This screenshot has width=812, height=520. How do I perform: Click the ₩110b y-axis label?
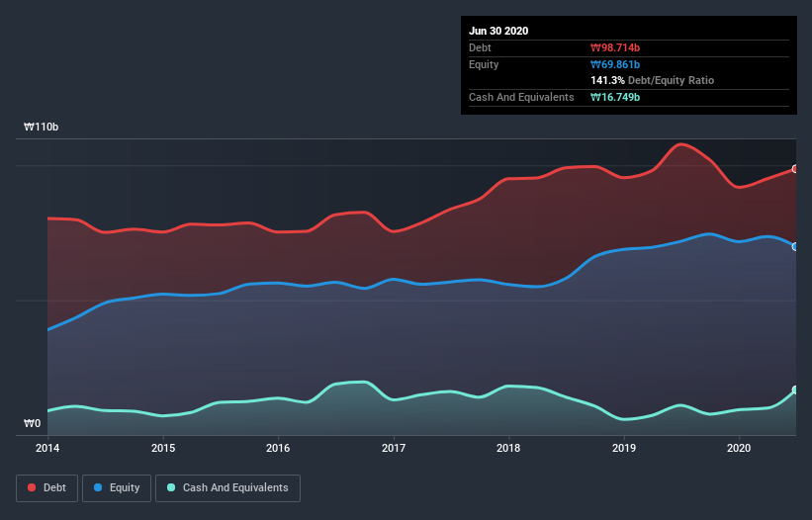tap(42, 127)
